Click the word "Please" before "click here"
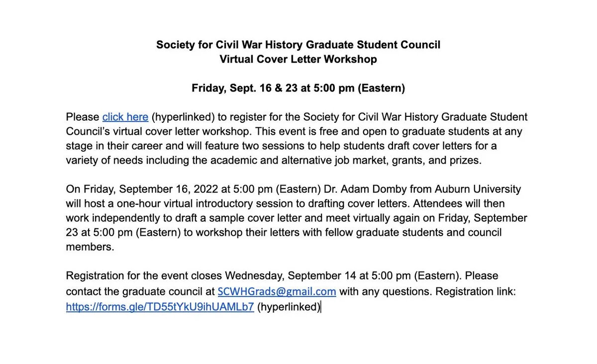This screenshot has height=364, width=597. point(83,117)
